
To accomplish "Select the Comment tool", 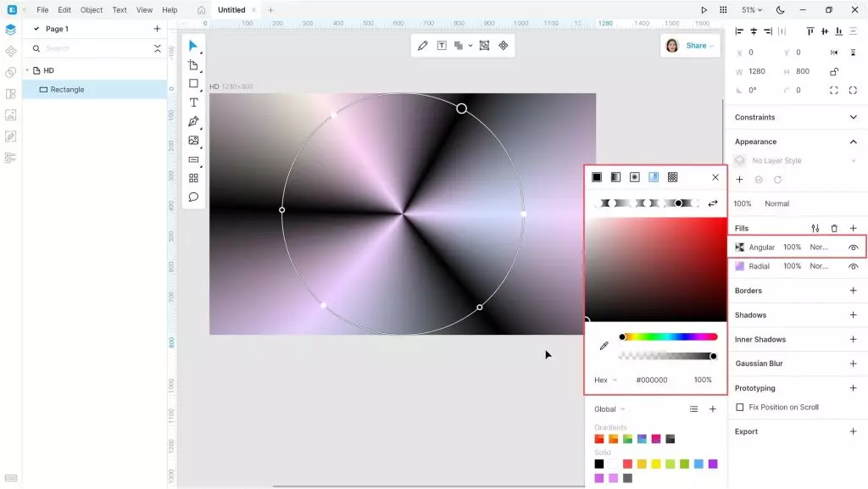I will tap(193, 197).
